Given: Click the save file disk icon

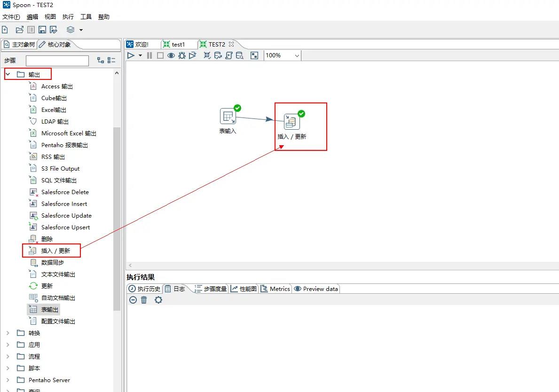Looking at the screenshot, I should click(42, 30).
